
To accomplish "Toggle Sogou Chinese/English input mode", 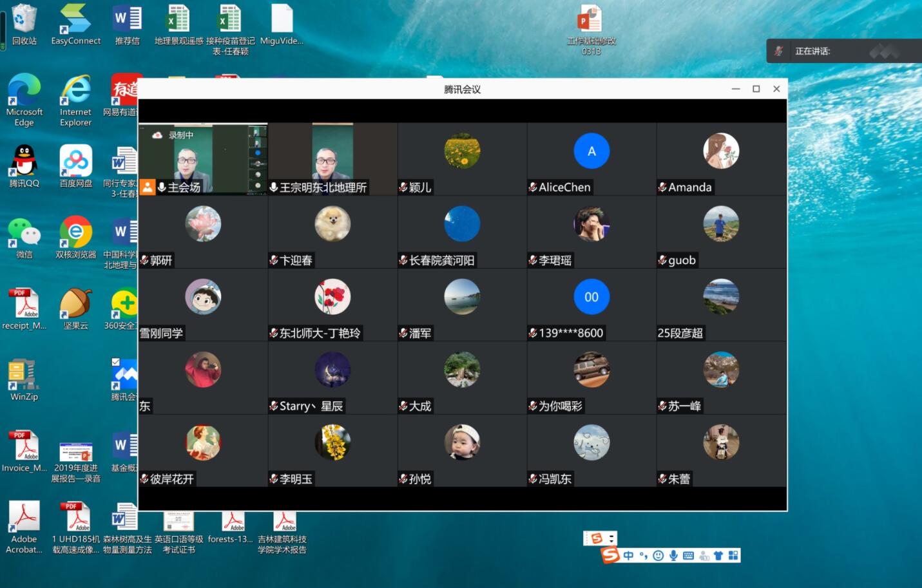I will click(x=628, y=556).
